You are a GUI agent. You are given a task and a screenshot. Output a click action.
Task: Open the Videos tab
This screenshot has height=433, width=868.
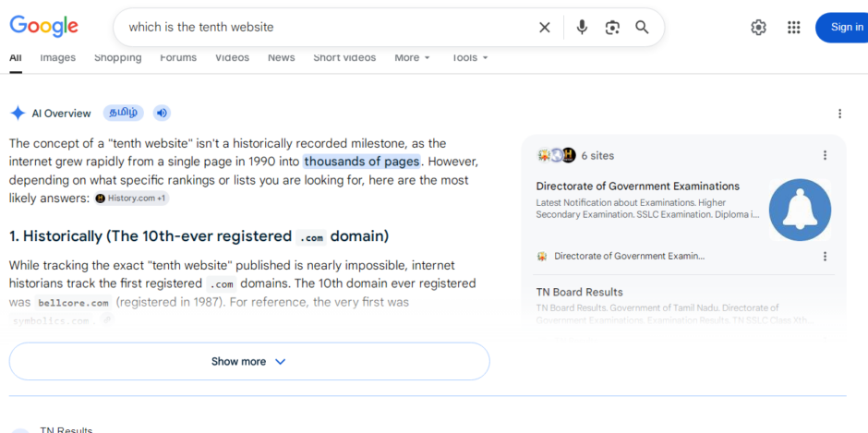232,57
